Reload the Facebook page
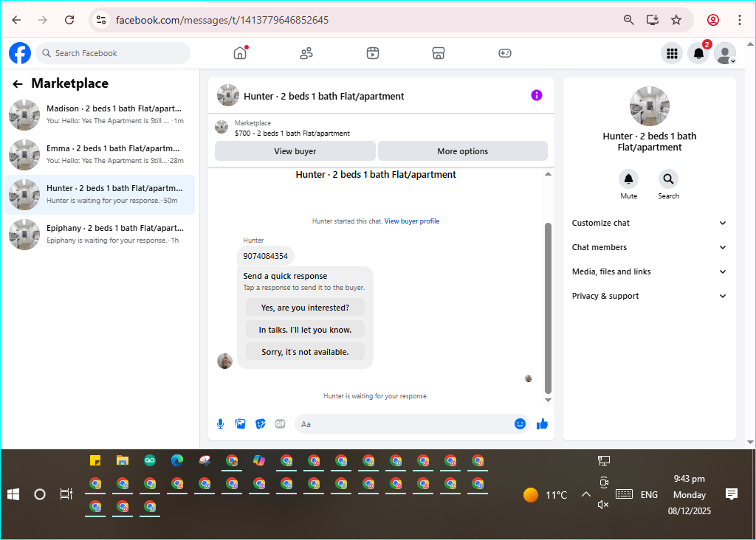 (x=69, y=20)
